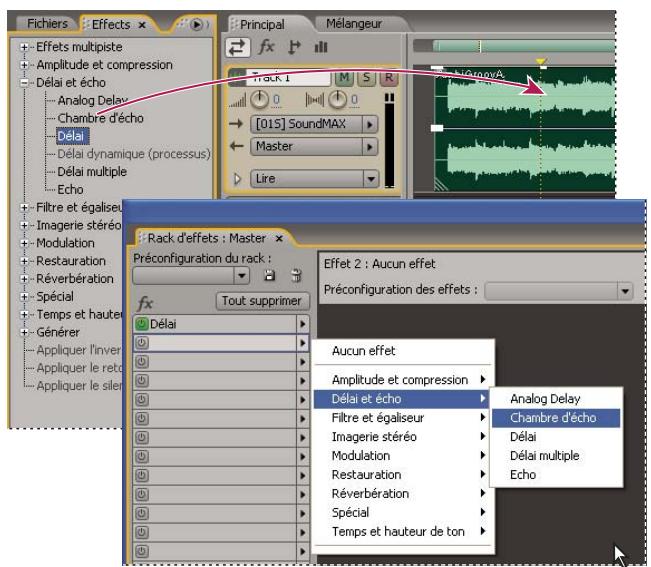The height and width of the screenshot is (567, 651).
Task: Select Analog Delay in Effects tree
Action: point(92,100)
